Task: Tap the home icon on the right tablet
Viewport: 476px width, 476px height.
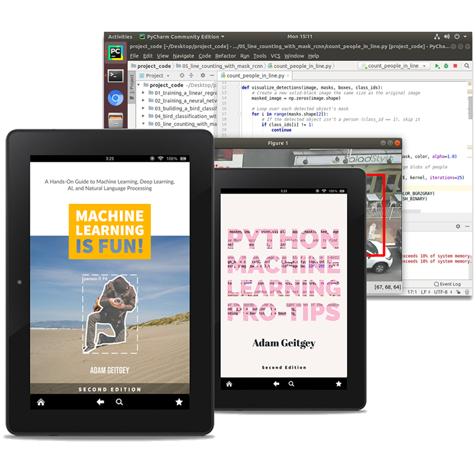Action: click(x=229, y=384)
